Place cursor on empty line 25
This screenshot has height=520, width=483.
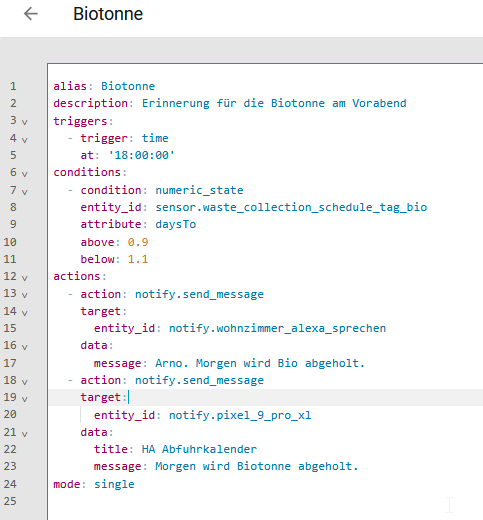point(265,501)
